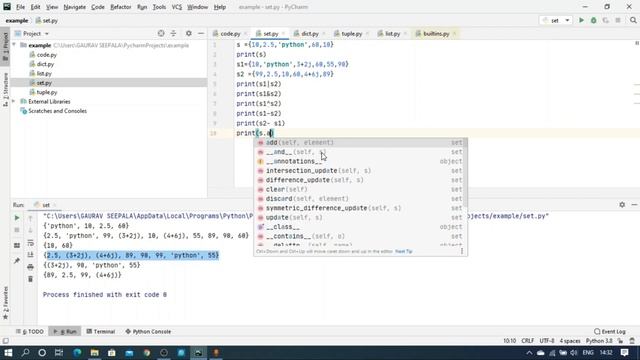
Task: Open File Explorer from taskbar
Action: tap(95, 353)
